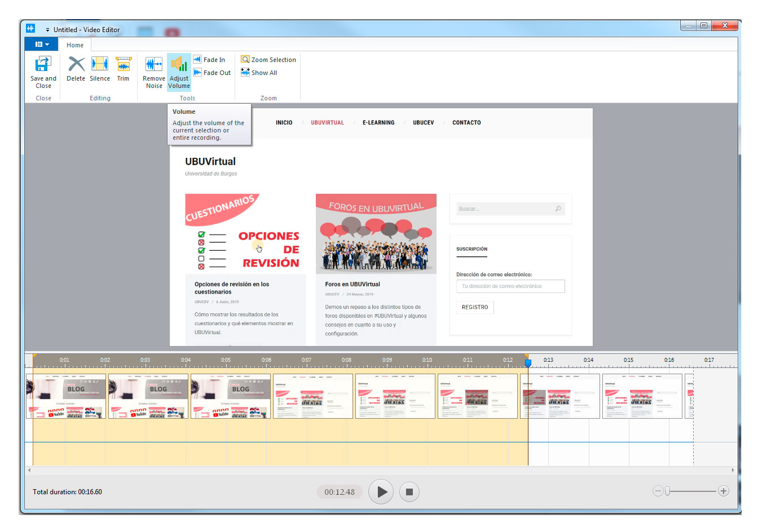Viewport: 758px width, 532px height.
Task: Switch to the Home ribbon tab
Action: point(75,45)
